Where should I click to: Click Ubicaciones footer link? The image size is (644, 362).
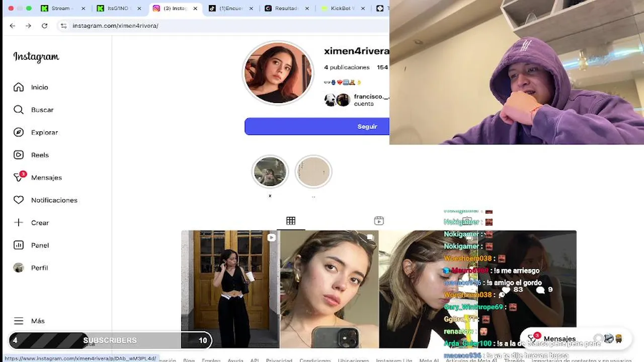353,360
